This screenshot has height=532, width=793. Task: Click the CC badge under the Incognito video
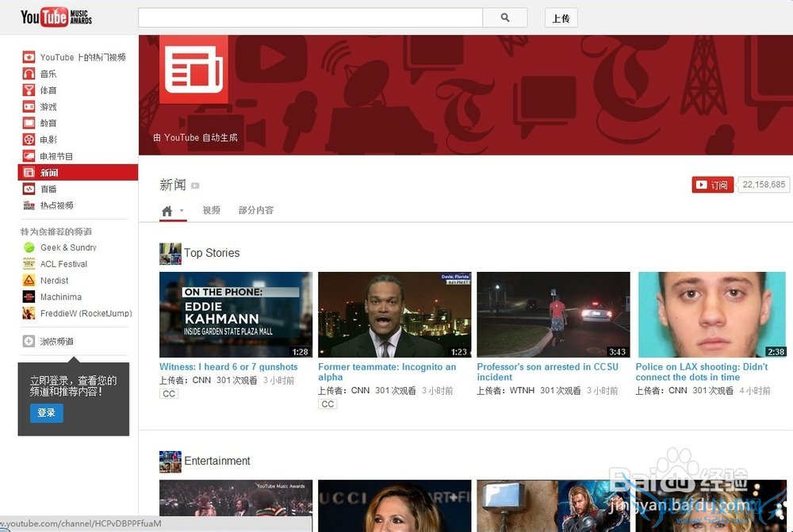328,404
